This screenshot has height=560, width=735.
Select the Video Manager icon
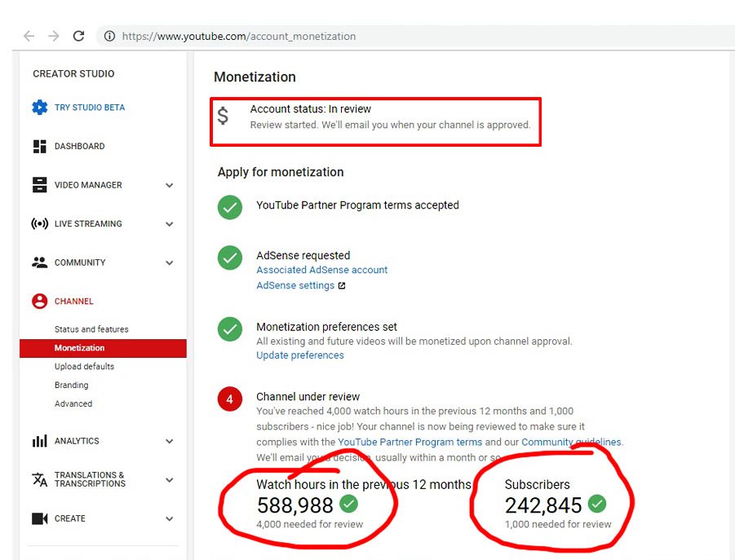pos(39,185)
